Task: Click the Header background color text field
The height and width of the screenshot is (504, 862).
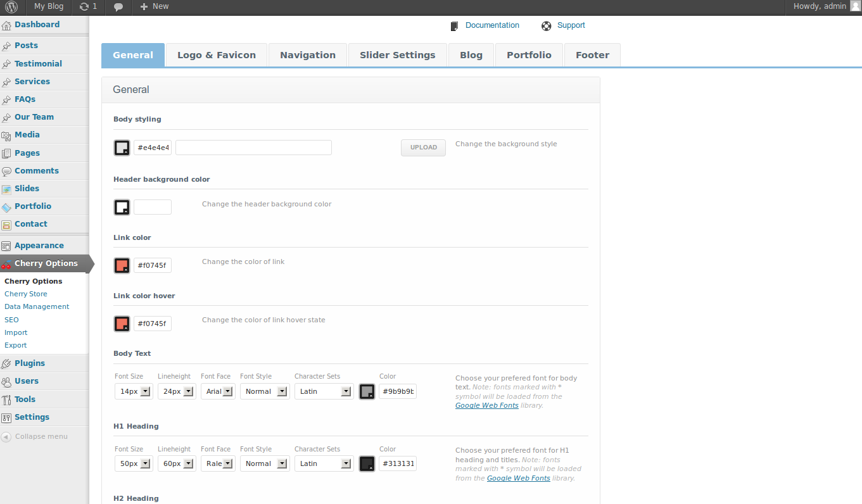Action: (153, 207)
